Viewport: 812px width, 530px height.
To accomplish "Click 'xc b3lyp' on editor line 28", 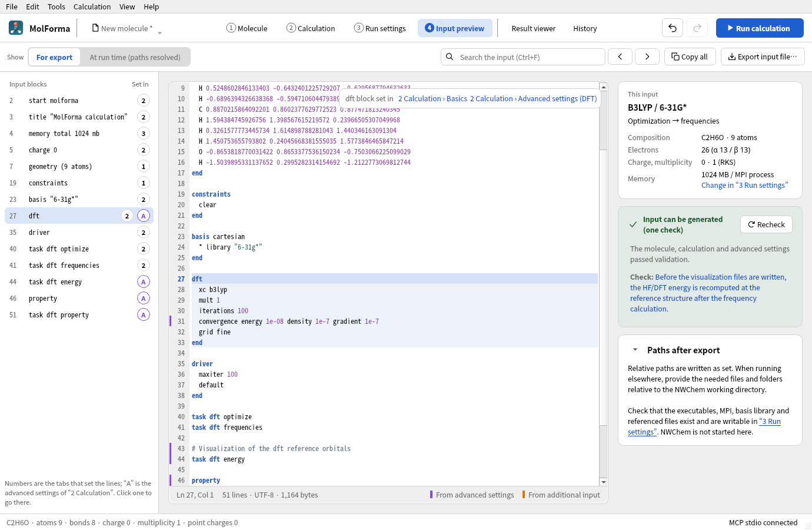I will pos(213,290).
